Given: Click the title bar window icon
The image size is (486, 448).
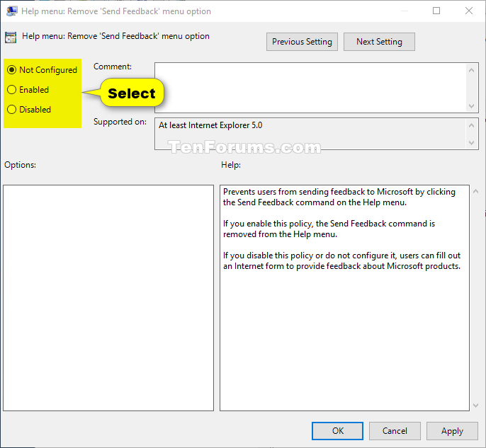Looking at the screenshot, I should pos(11,11).
